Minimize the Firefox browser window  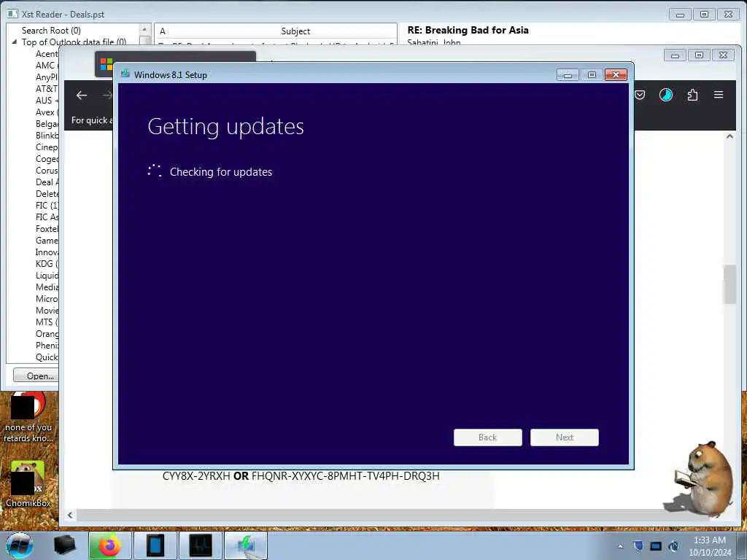[675, 55]
